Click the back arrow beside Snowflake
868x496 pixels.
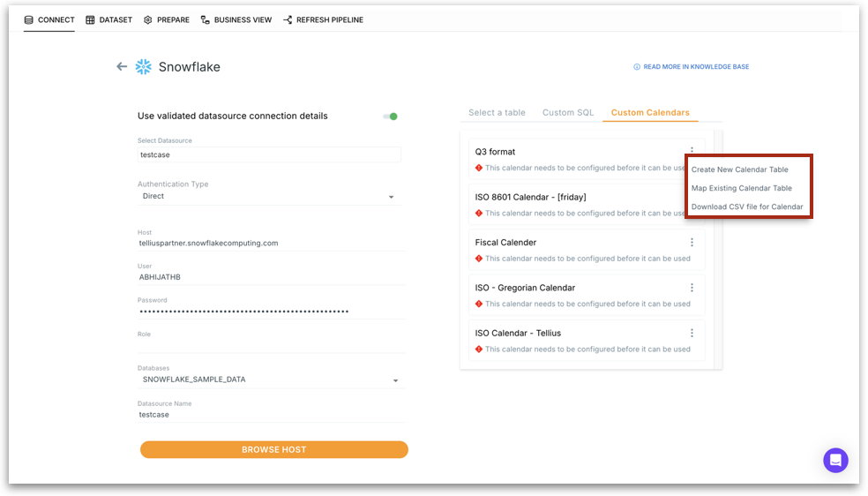(x=122, y=67)
